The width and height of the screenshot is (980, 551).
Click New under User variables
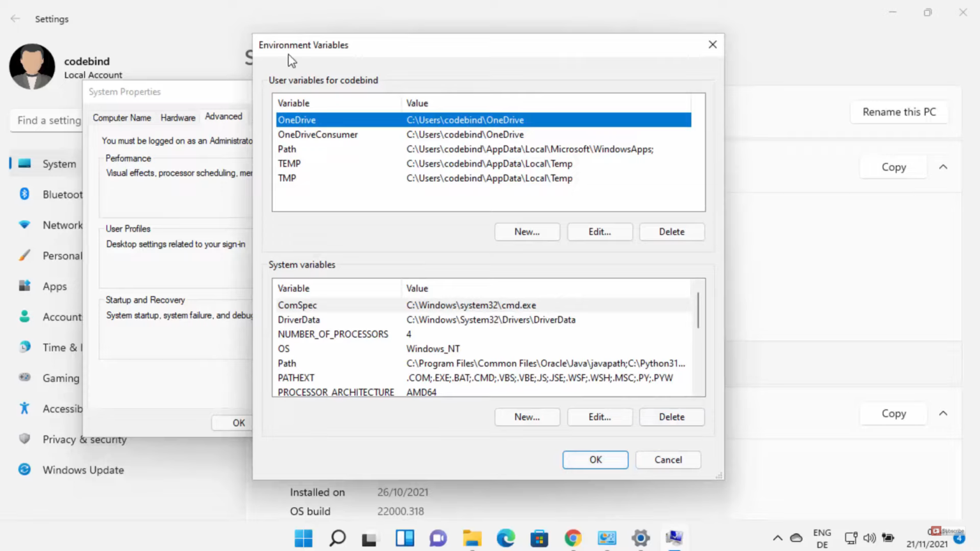click(527, 231)
